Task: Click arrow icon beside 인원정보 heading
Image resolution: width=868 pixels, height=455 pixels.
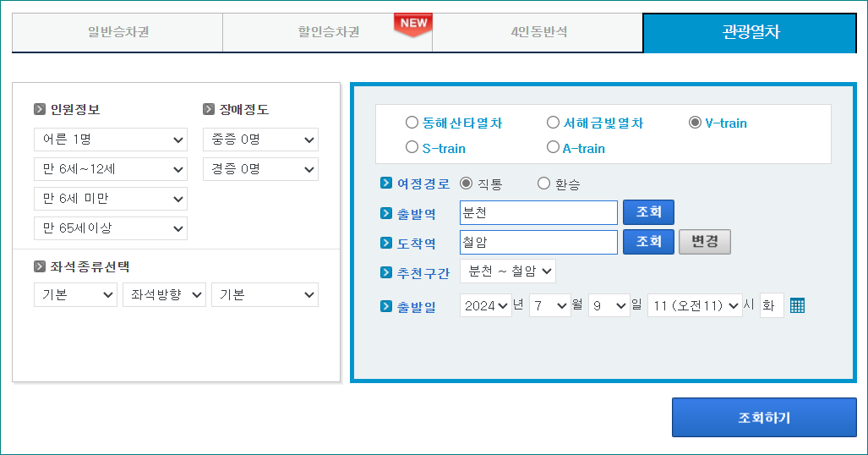Action: [x=40, y=109]
